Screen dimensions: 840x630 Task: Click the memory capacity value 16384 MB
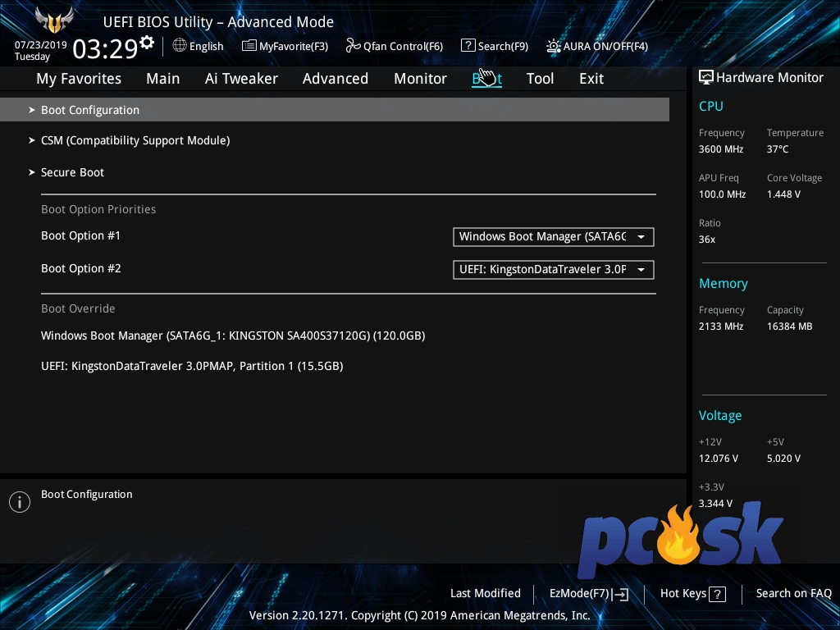(x=790, y=326)
